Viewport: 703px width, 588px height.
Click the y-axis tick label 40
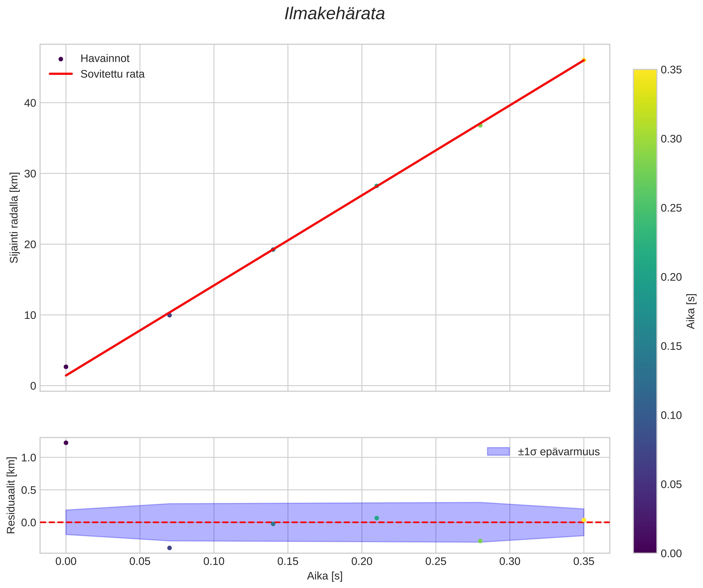[30, 103]
